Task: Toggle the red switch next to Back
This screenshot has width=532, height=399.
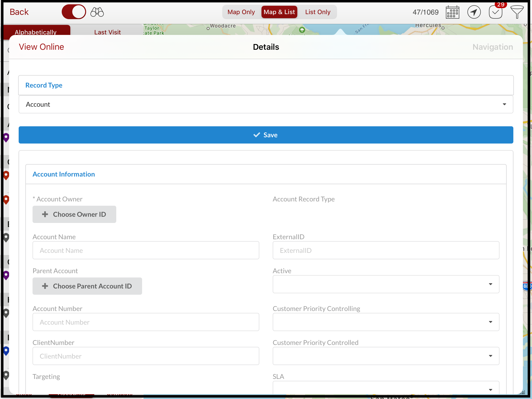Action: [74, 12]
